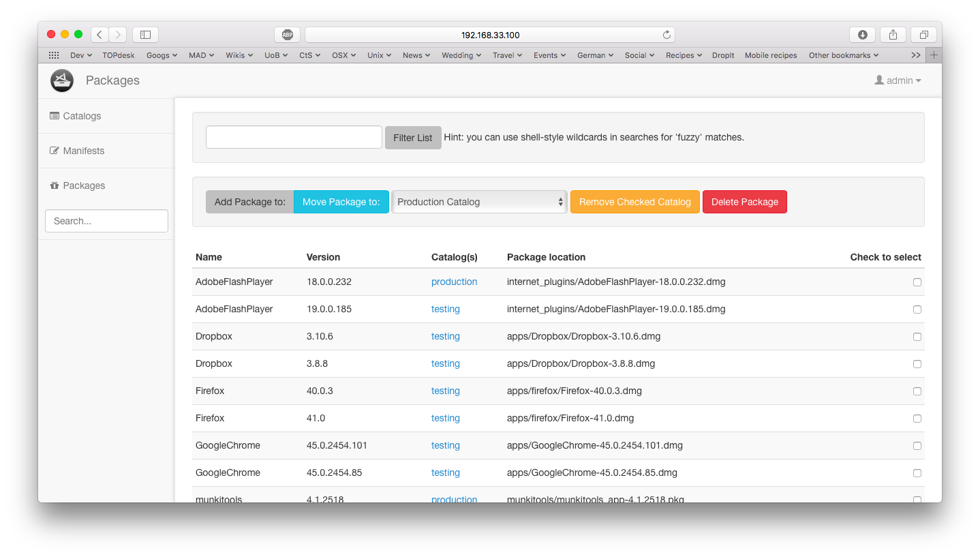The width and height of the screenshot is (980, 557).
Task: Open testing catalog link for Dropbox 3.10.6
Action: pyautogui.click(x=446, y=336)
